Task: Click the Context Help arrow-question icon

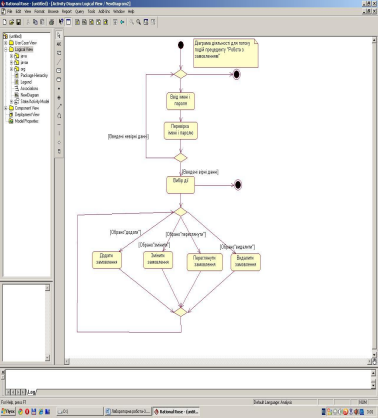Action: coord(61,22)
